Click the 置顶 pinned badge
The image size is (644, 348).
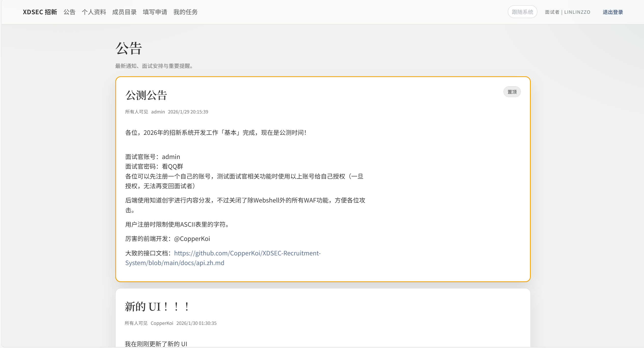[x=512, y=92]
